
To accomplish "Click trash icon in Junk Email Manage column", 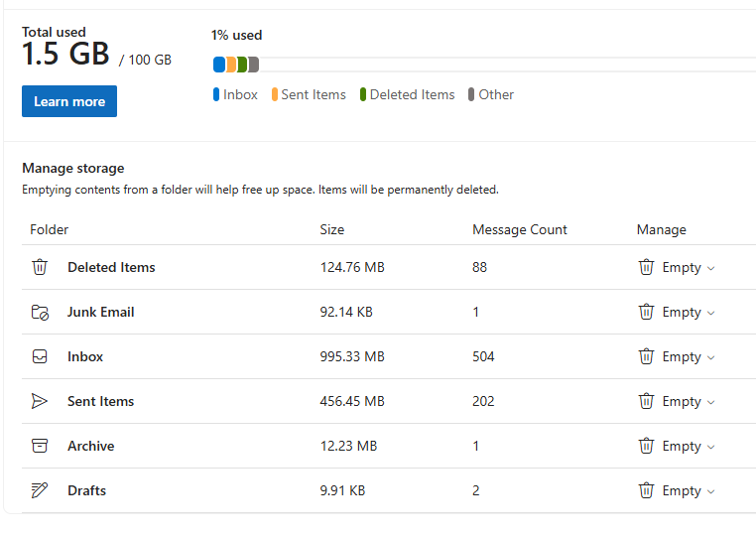I will coord(646,312).
